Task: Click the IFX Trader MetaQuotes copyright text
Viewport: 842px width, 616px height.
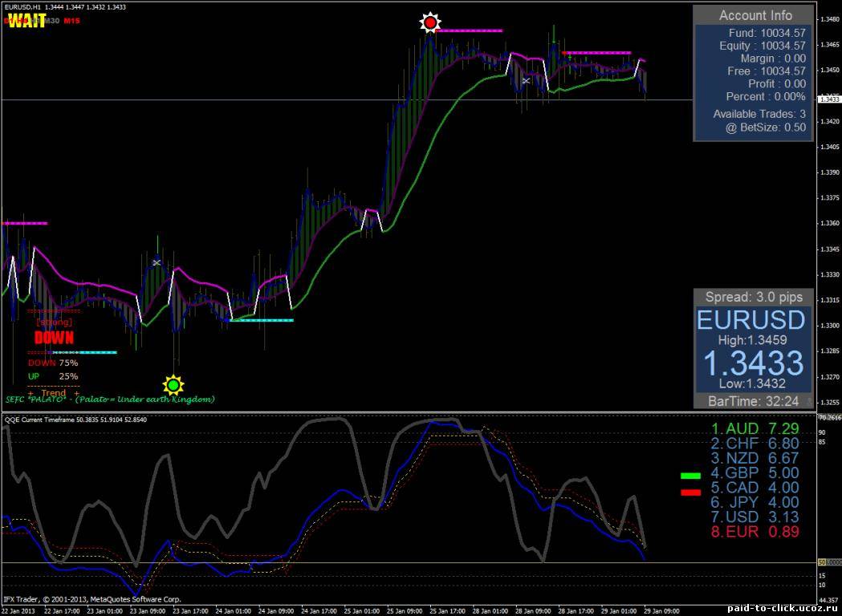Action: tap(92, 599)
